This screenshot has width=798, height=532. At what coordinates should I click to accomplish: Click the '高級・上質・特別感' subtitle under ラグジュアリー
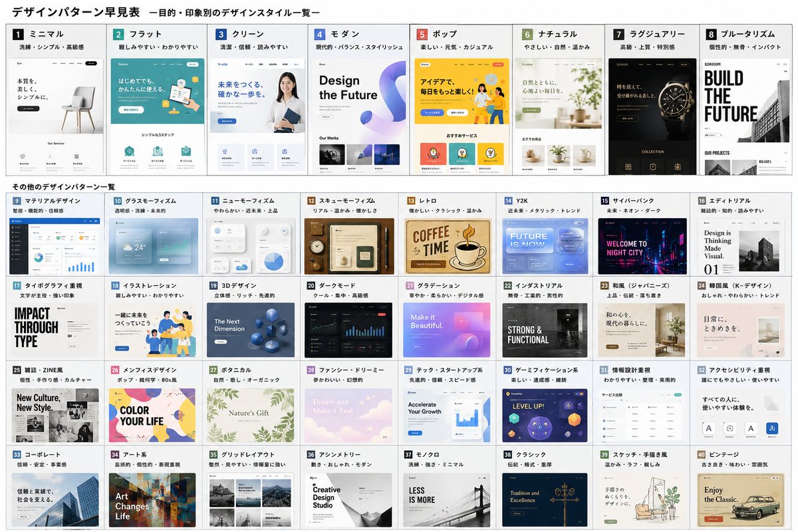[x=648, y=47]
